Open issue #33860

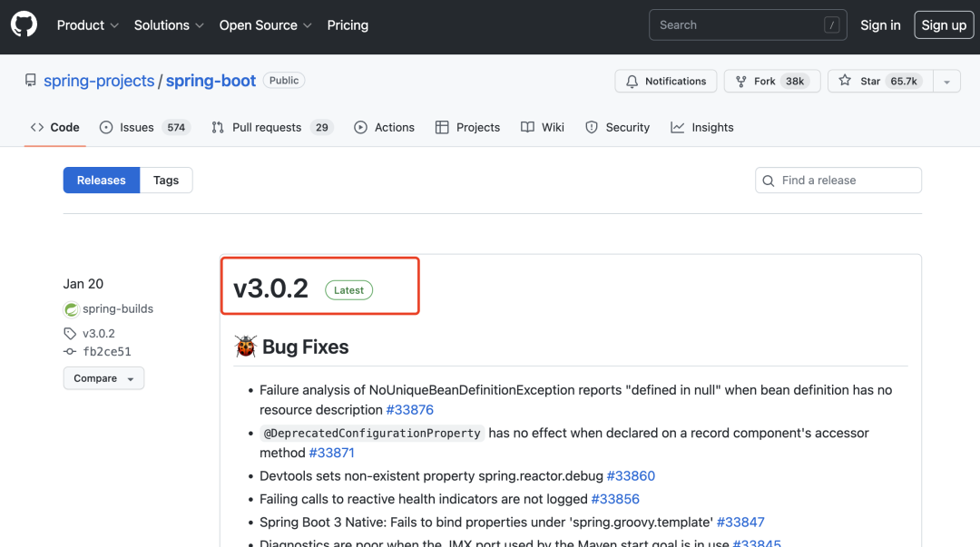pos(631,475)
